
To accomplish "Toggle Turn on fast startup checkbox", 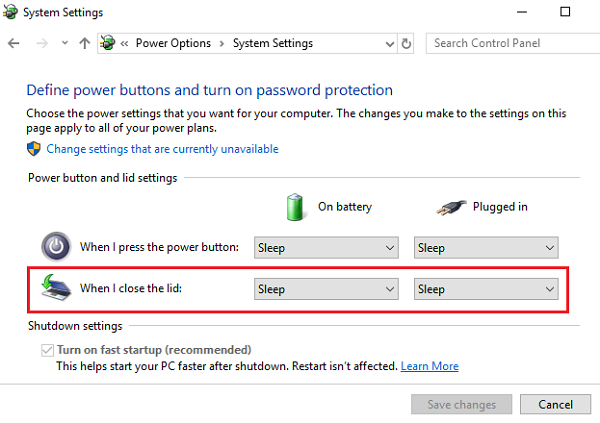I will (x=47, y=350).
